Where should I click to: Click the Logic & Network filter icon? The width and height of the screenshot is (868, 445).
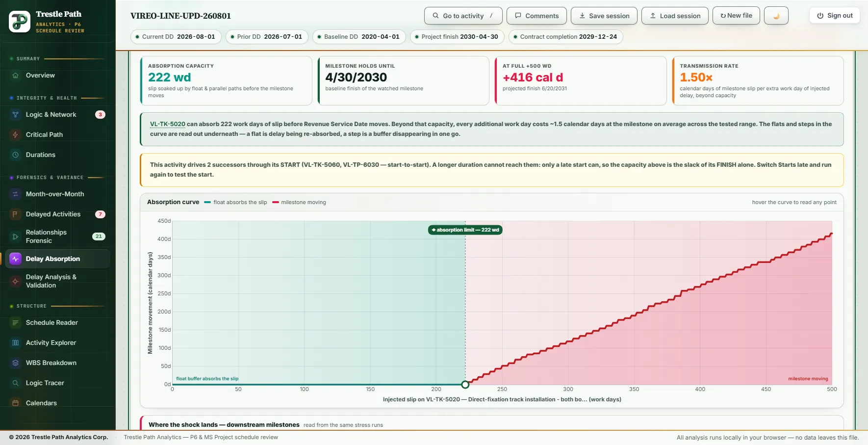[x=15, y=115]
